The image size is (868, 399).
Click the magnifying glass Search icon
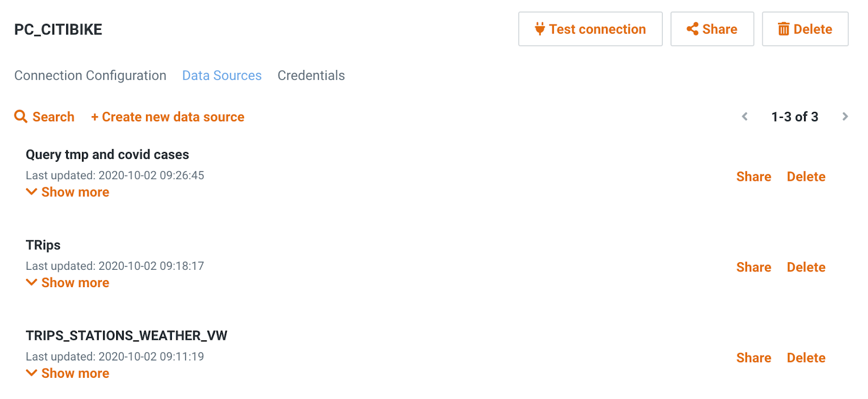(21, 117)
